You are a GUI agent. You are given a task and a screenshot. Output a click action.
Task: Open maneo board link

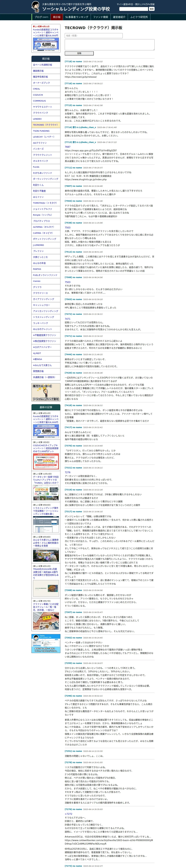point(46,281)
